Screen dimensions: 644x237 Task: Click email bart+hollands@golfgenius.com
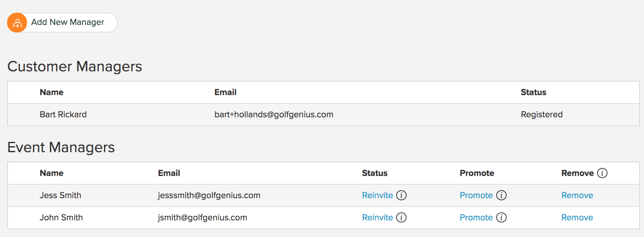[x=274, y=115]
